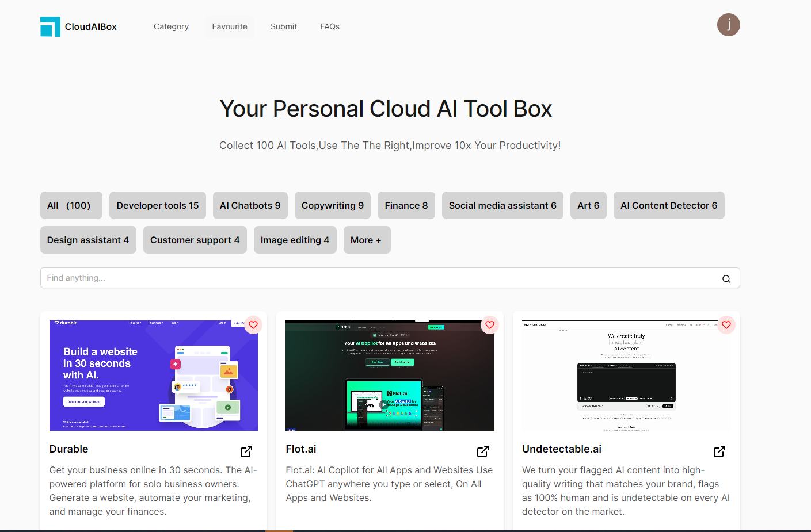Viewport: 811px width, 532px height.
Task: Open the user avatar "j" menu
Action: pos(728,25)
